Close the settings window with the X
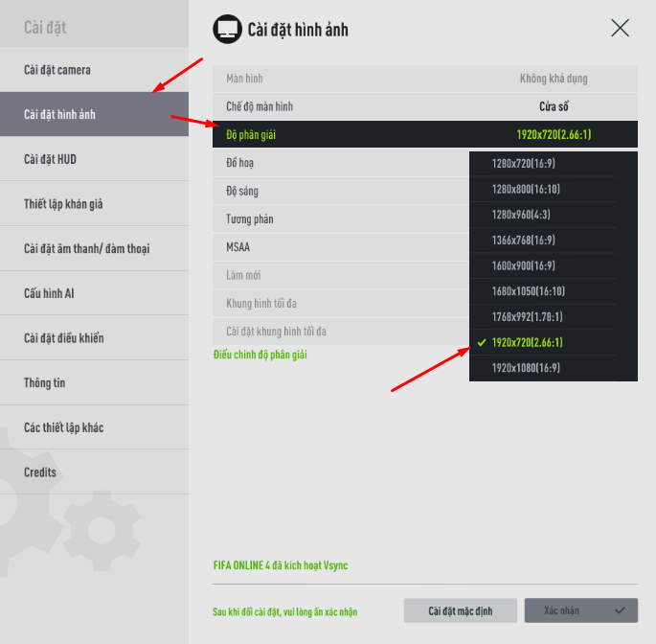 pyautogui.click(x=620, y=28)
